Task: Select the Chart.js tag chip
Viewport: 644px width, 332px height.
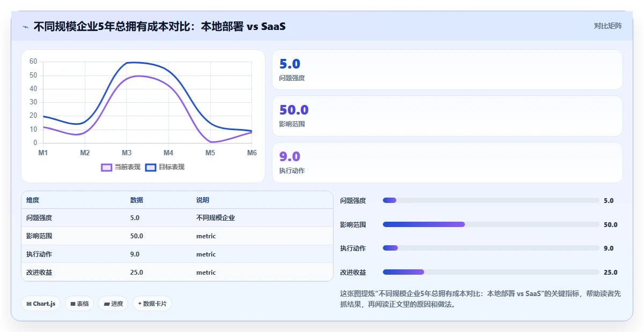Action: (41, 304)
